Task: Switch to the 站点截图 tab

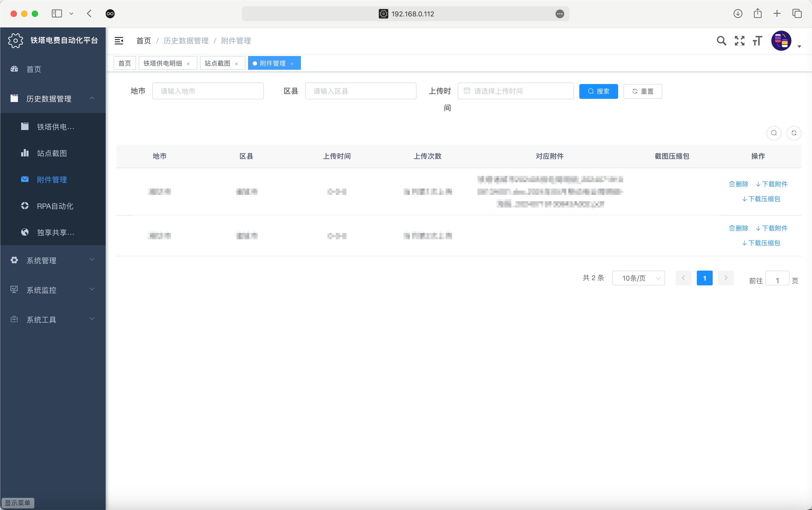Action: pos(217,63)
